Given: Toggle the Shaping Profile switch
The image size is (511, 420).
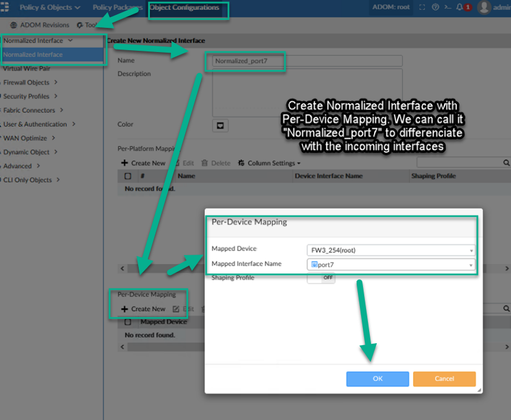Looking at the screenshot, I should coord(321,278).
